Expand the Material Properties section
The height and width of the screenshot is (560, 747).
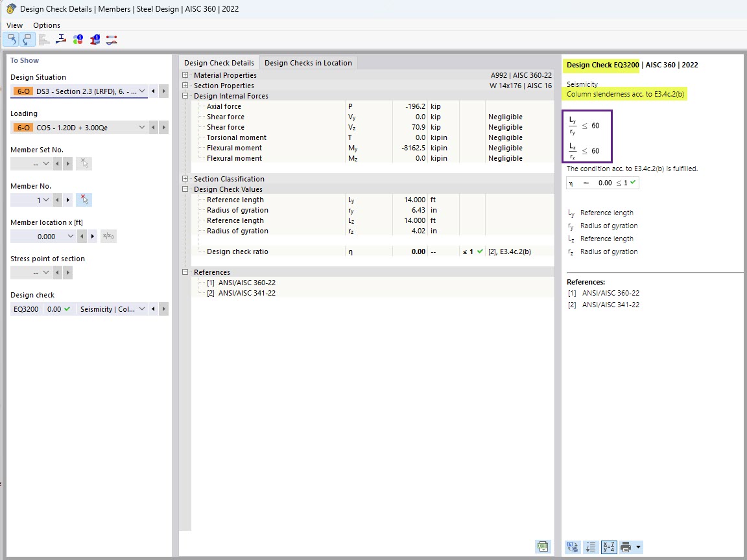pyautogui.click(x=185, y=75)
